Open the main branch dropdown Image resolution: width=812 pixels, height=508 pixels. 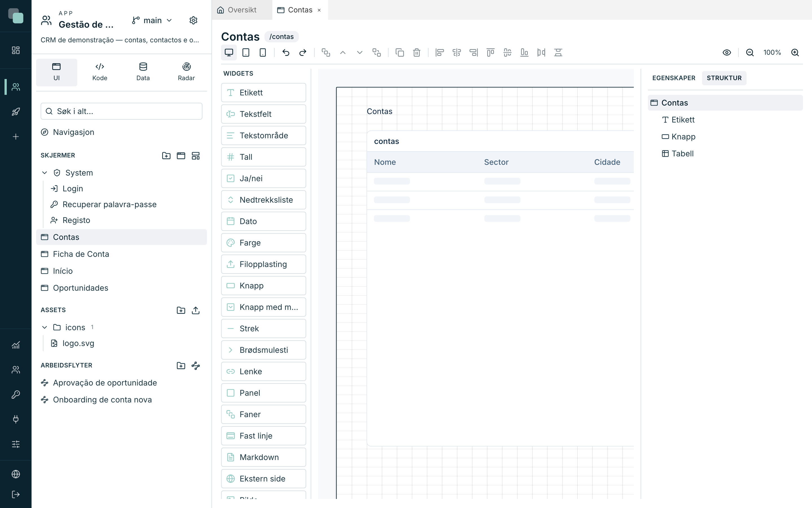152,21
